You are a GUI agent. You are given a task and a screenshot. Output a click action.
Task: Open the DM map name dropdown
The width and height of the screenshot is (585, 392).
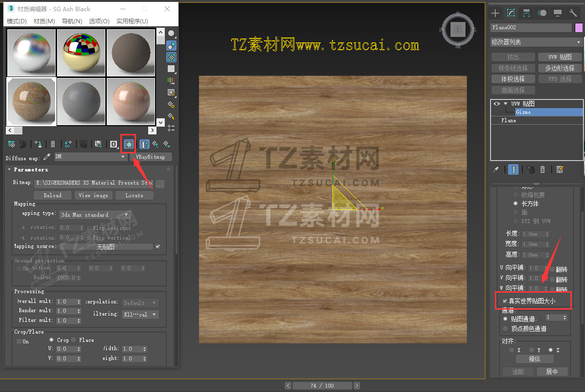pos(90,157)
